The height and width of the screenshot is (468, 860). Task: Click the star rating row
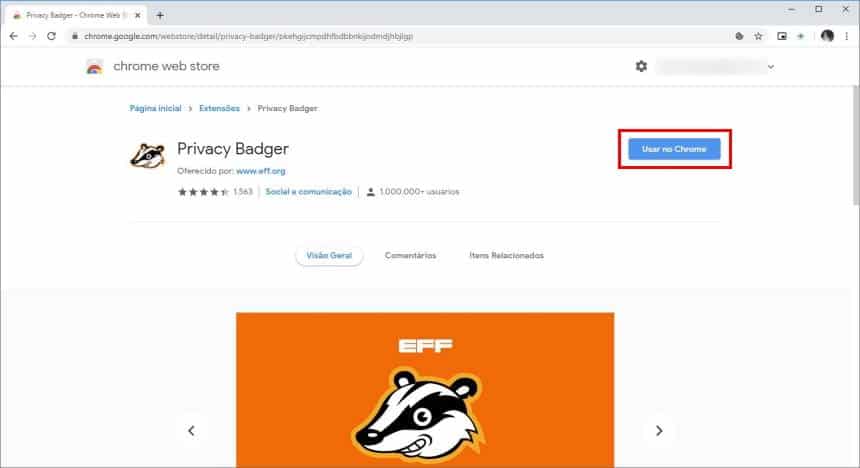(203, 191)
